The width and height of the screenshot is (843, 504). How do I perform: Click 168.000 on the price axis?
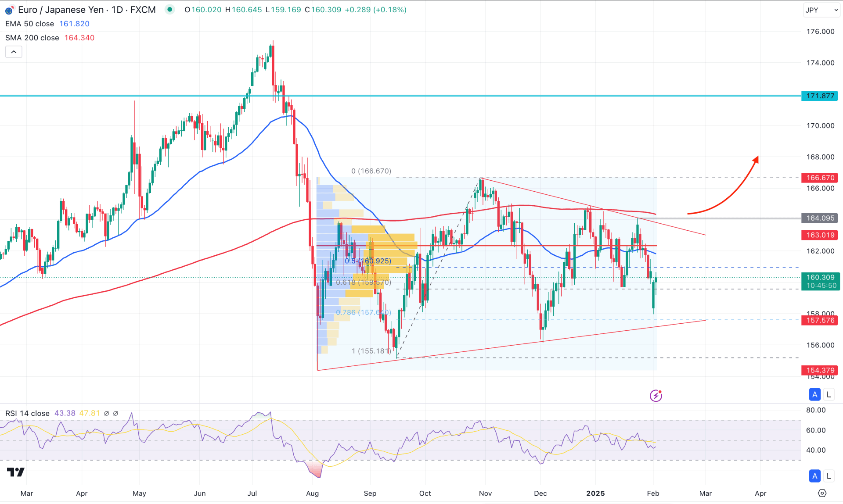[820, 157]
